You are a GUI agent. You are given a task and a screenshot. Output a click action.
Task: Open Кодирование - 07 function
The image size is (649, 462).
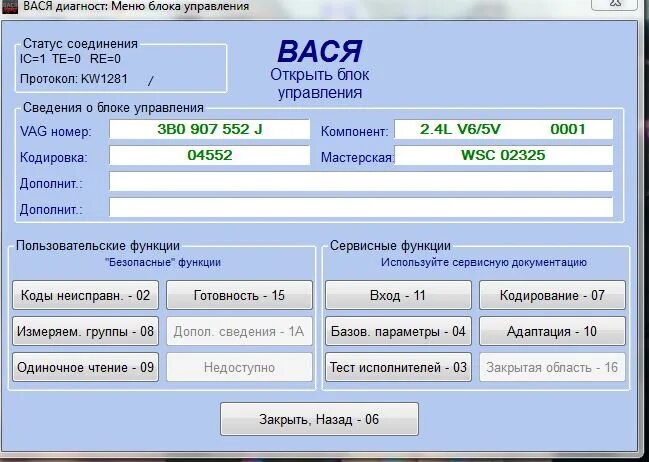[552, 295]
